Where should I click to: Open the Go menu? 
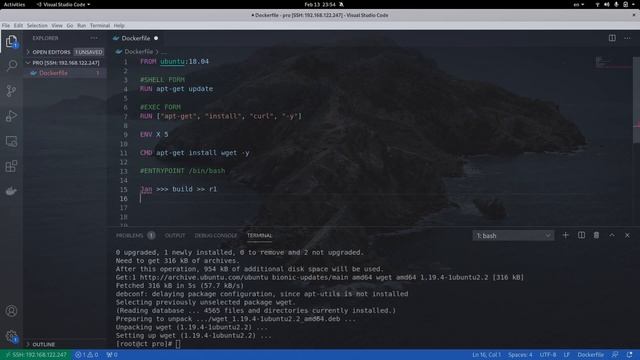(70, 25)
